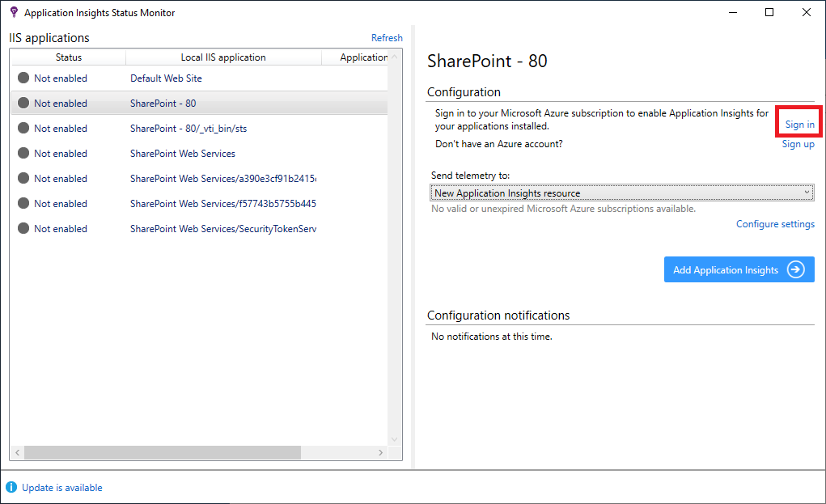Minimize the Status Monitor window
Viewport: 826px width, 504px height.
(x=733, y=12)
